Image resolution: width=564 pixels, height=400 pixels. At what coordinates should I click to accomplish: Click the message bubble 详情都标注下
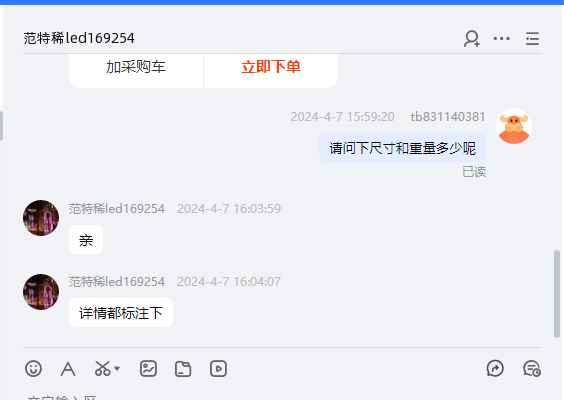point(121,313)
